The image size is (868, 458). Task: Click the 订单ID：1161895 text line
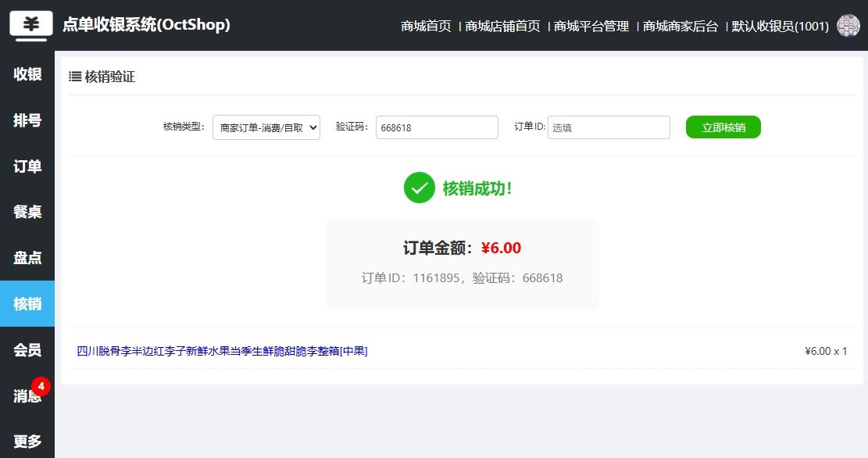pos(463,278)
